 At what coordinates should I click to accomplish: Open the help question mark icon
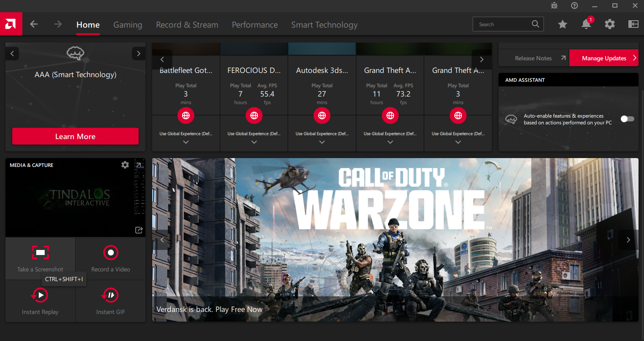pyautogui.click(x=574, y=5)
